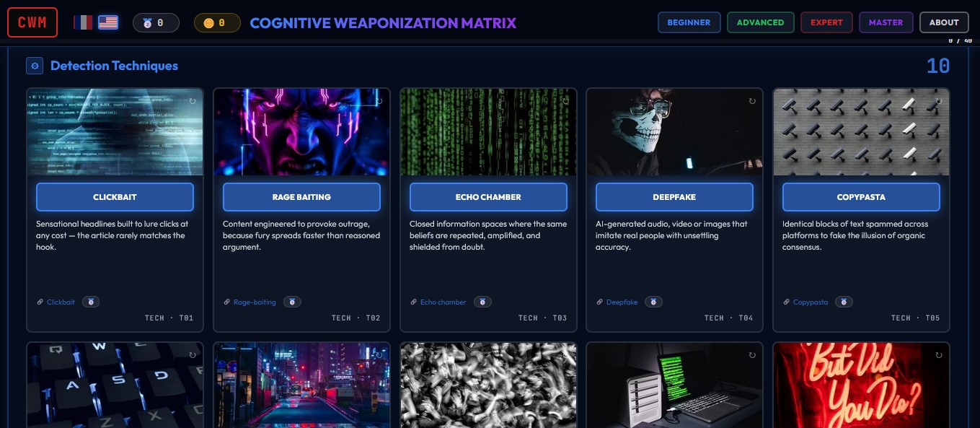Click the Detection Techniques section icon
Viewport: 980px width, 428px height.
[x=35, y=66]
